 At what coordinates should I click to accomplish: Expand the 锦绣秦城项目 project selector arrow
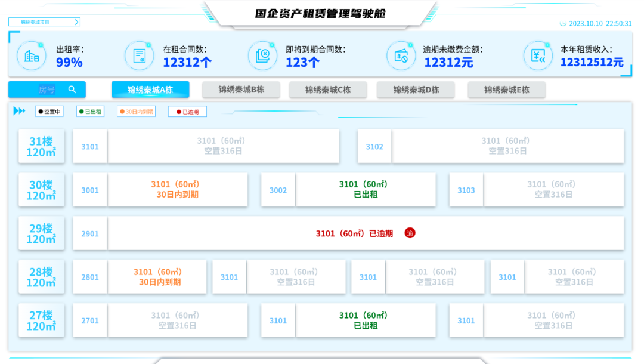pyautogui.click(x=76, y=21)
